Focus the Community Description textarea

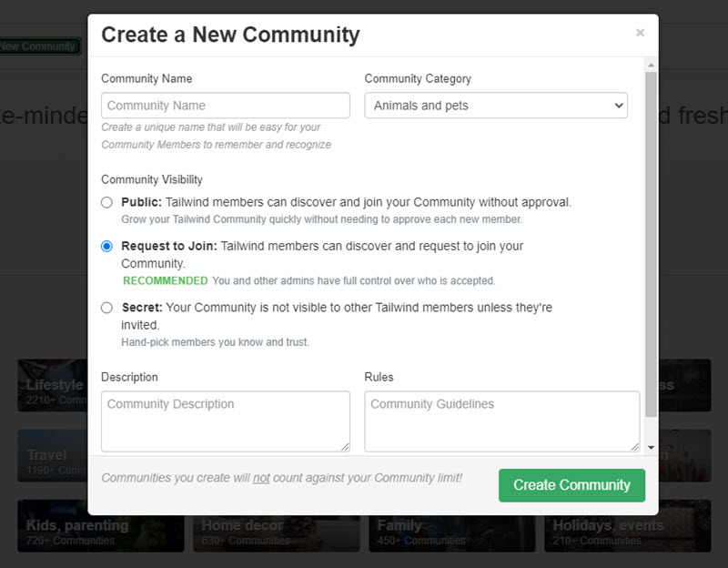226,421
